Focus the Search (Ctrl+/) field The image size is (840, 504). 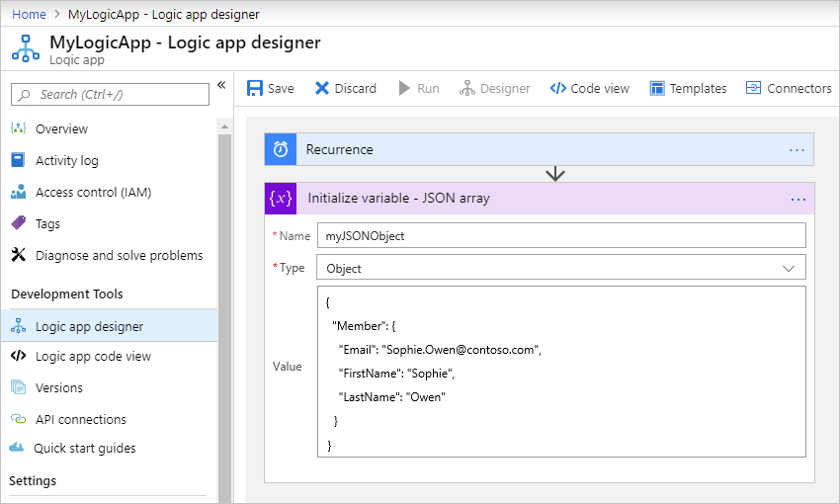(x=110, y=94)
